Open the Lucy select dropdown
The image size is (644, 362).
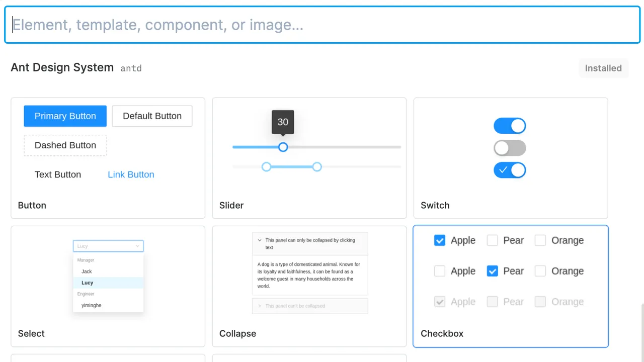108,246
